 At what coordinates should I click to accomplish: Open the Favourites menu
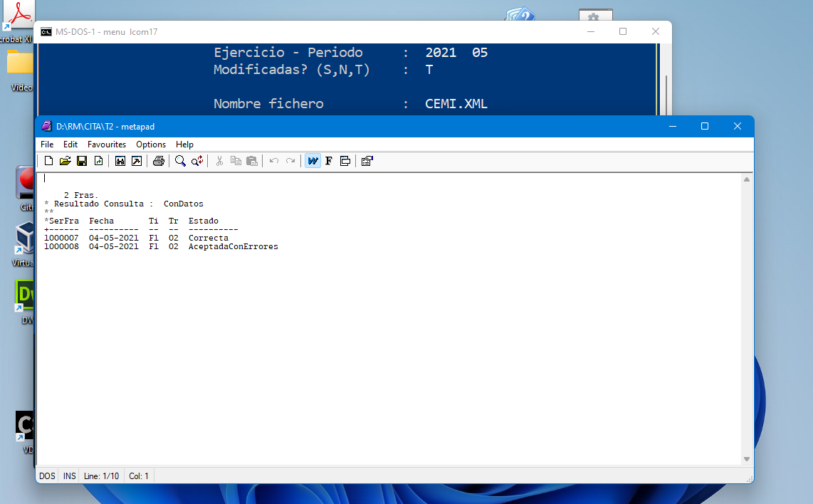click(106, 144)
